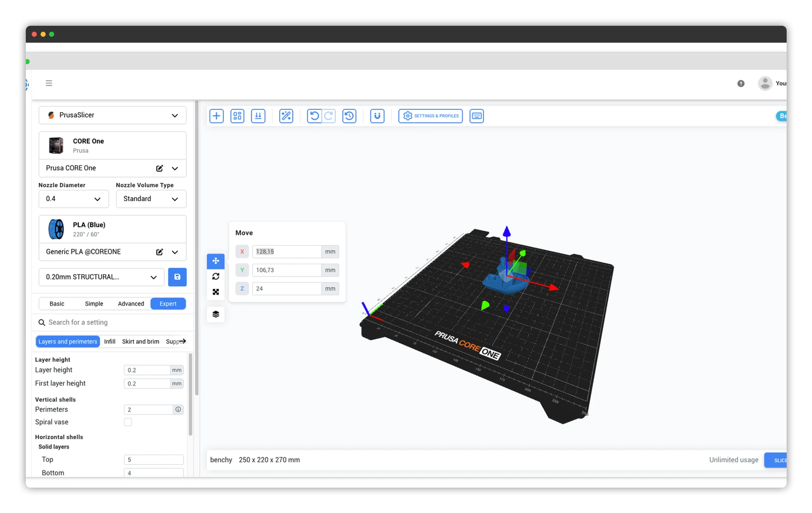
Task: Switch to Simple settings mode
Action: coord(94,304)
